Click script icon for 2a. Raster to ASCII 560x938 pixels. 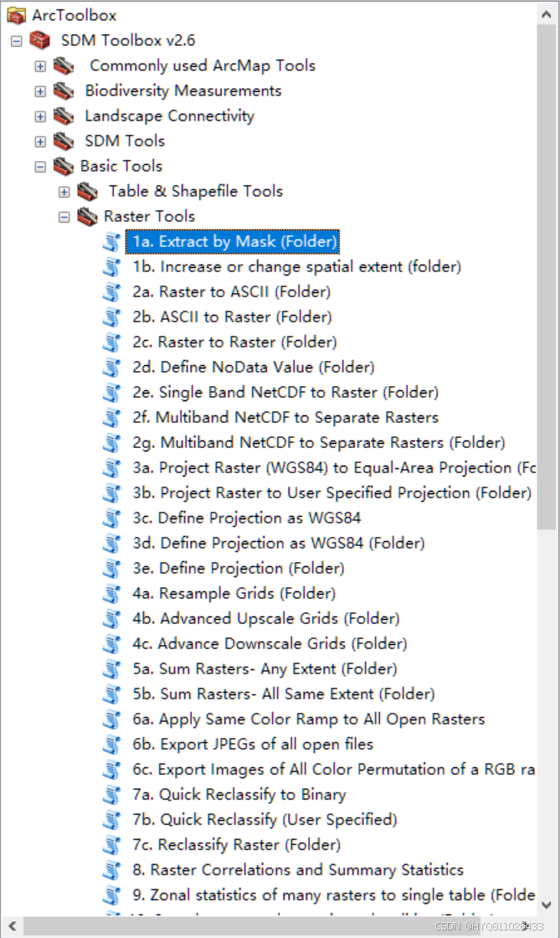click(x=111, y=292)
